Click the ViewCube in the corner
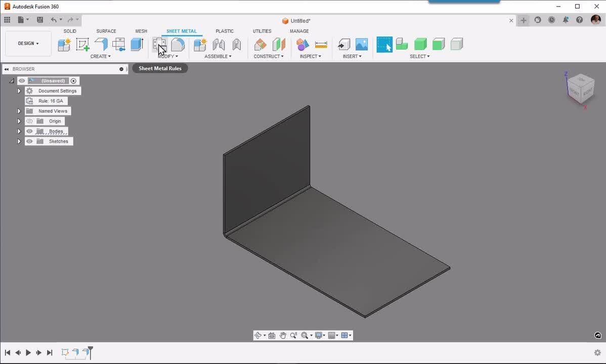Image resolution: width=606 pixels, height=364 pixels. 580,89
